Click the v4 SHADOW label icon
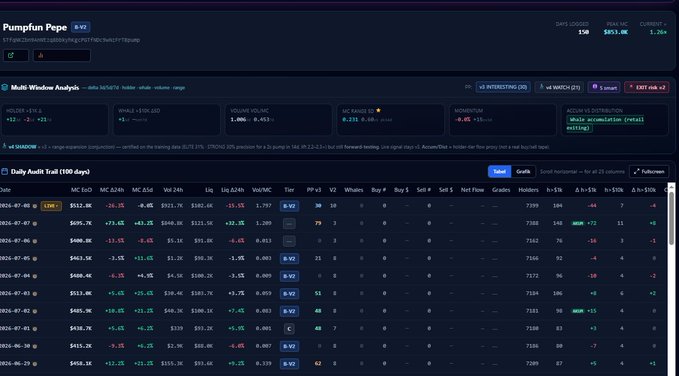 point(4,147)
